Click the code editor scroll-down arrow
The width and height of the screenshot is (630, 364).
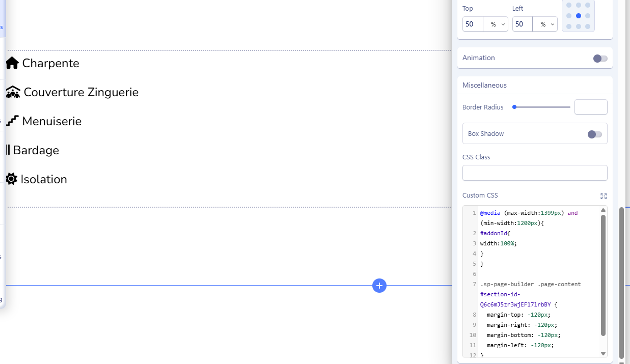[x=604, y=353]
